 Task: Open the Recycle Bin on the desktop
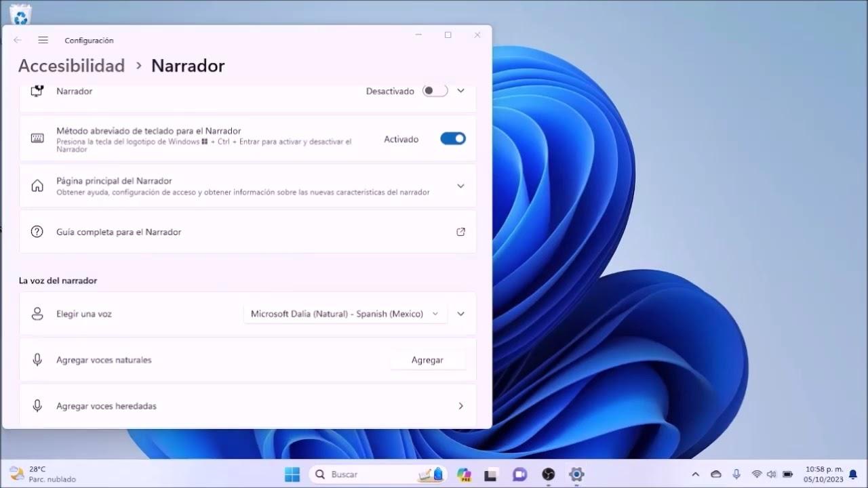20,15
